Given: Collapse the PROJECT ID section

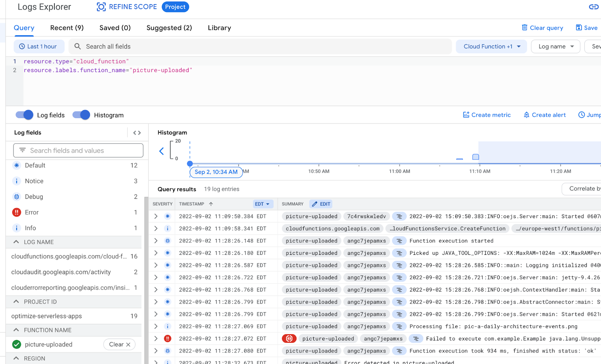Looking at the screenshot, I should [x=16, y=302].
